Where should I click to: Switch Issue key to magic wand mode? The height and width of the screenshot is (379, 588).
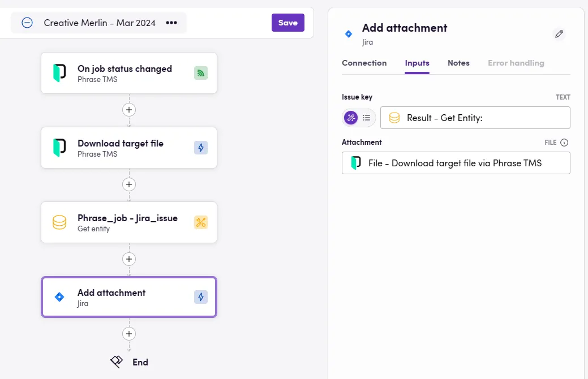(x=351, y=118)
